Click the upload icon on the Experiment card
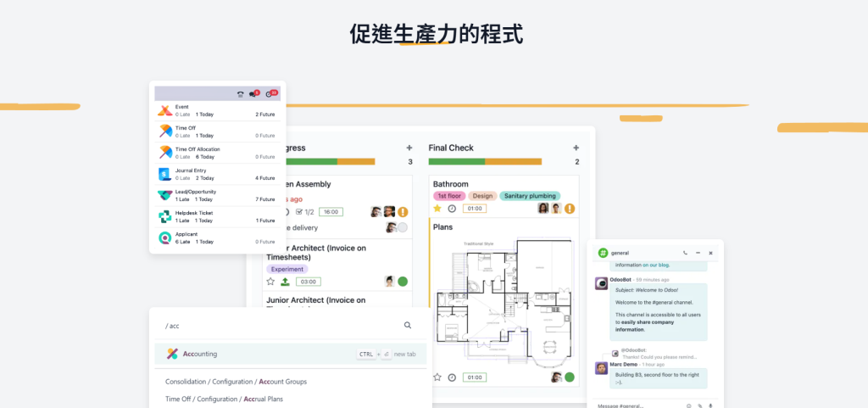Image resolution: width=868 pixels, height=408 pixels. tap(285, 282)
